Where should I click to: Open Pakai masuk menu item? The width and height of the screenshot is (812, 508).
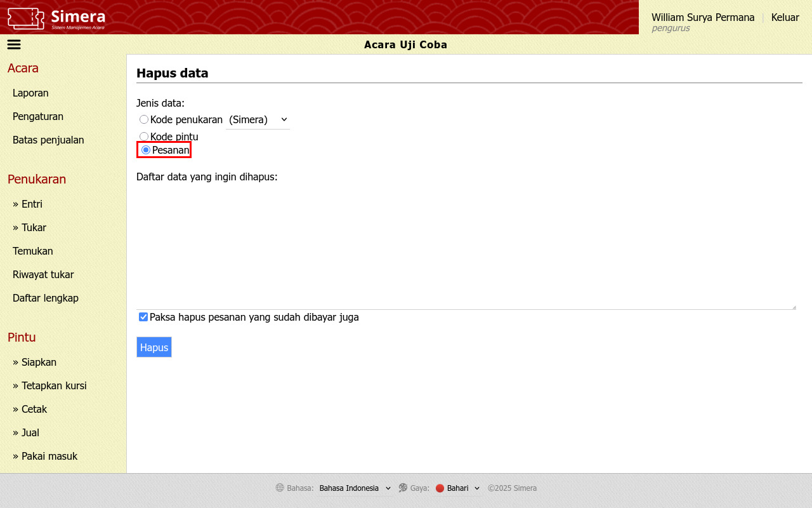click(45, 456)
